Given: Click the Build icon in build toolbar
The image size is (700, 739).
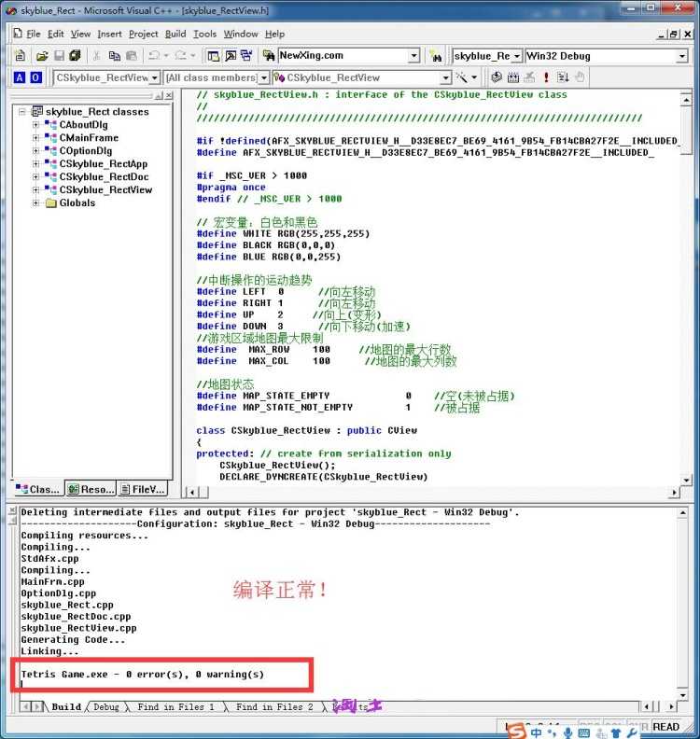Looking at the screenshot, I should (513, 77).
